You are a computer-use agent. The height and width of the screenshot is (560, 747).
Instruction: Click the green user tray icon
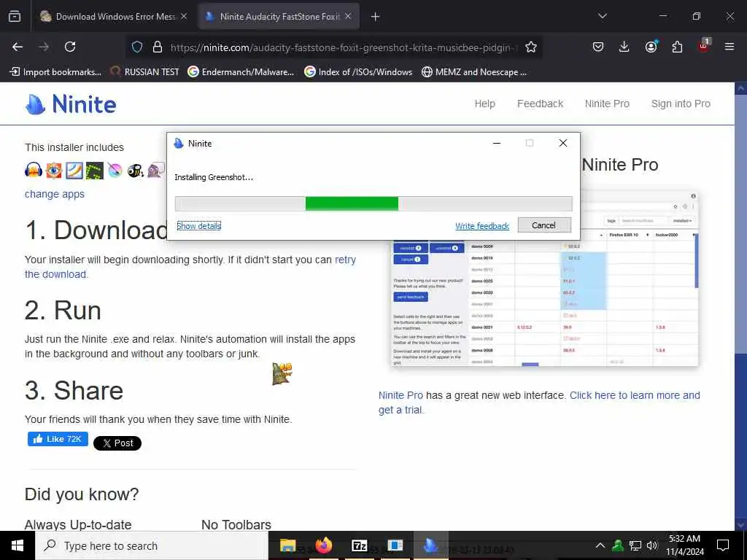coord(618,545)
